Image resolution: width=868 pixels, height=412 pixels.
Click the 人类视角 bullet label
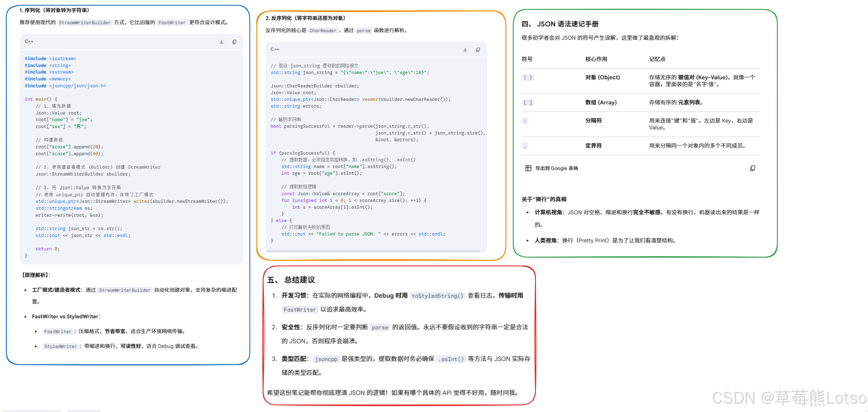[545, 241]
